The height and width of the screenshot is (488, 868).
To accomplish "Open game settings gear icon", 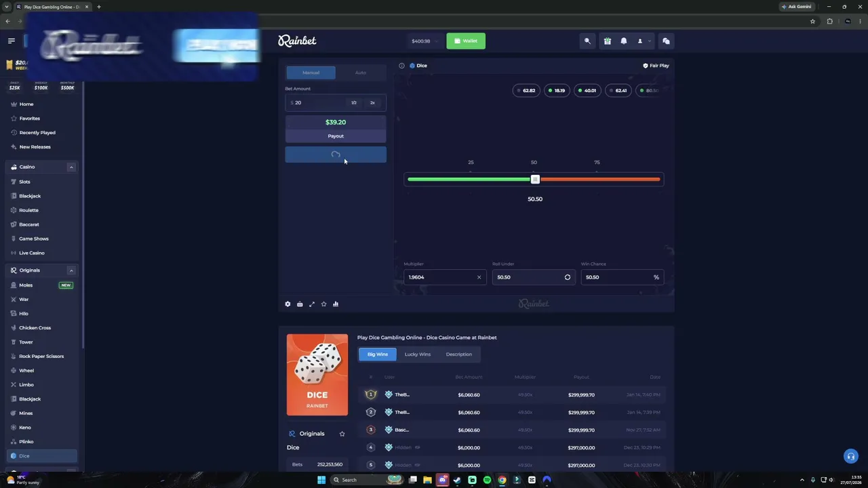I will [288, 304].
